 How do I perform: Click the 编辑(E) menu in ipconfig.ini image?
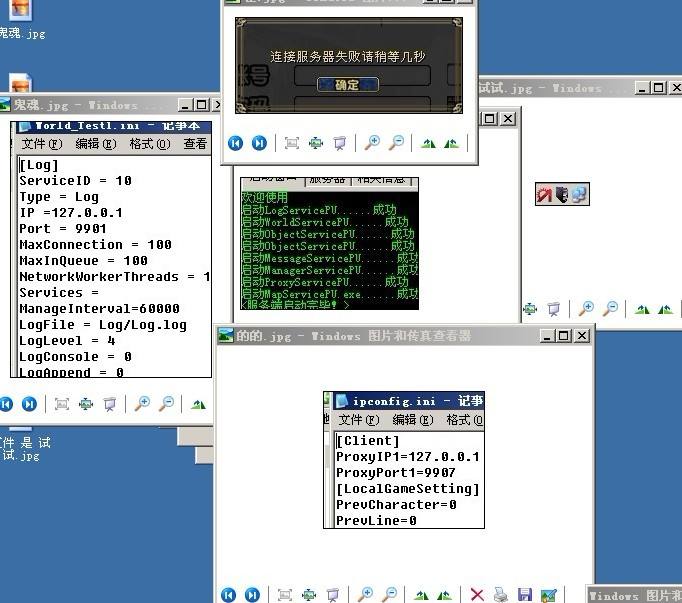coord(413,420)
